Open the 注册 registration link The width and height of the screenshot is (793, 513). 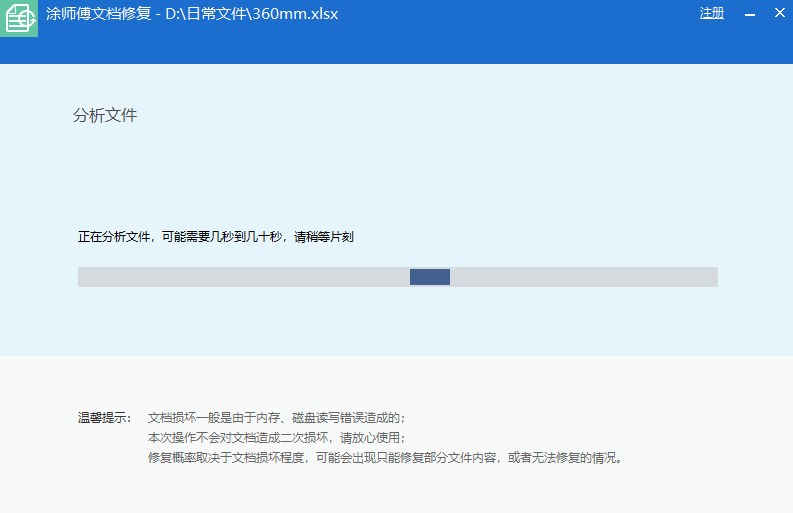pos(711,14)
